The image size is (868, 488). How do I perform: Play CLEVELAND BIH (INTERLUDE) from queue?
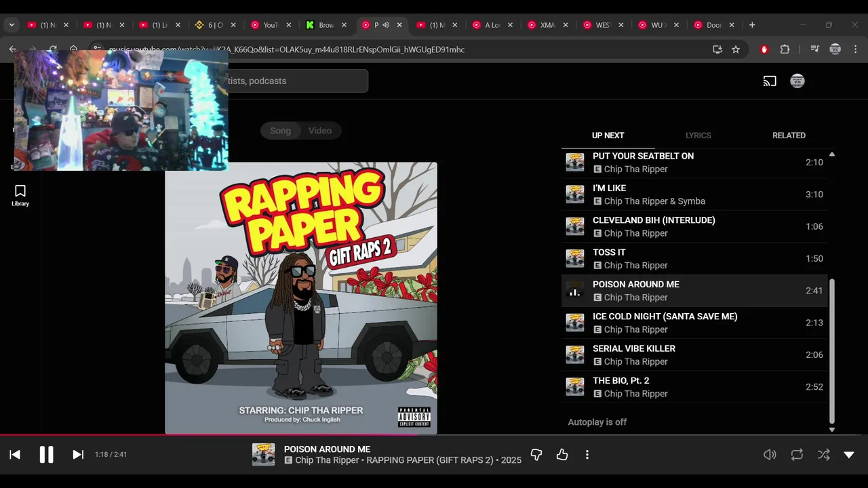tap(694, 226)
